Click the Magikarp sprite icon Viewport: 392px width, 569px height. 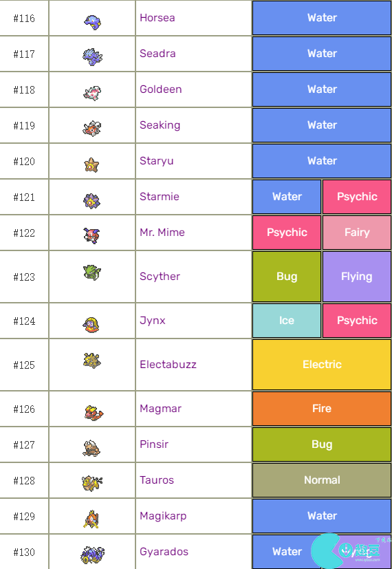point(91,519)
